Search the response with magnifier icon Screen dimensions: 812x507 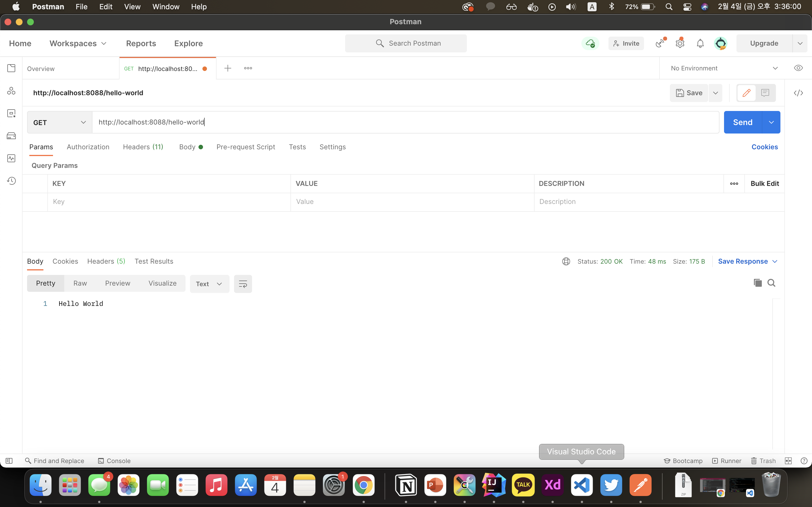(x=771, y=283)
